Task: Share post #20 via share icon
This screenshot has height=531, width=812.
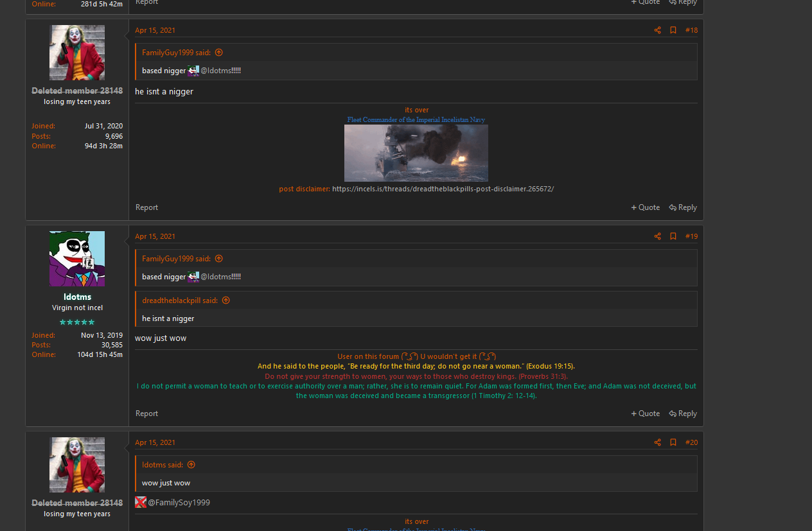Action: pos(657,442)
